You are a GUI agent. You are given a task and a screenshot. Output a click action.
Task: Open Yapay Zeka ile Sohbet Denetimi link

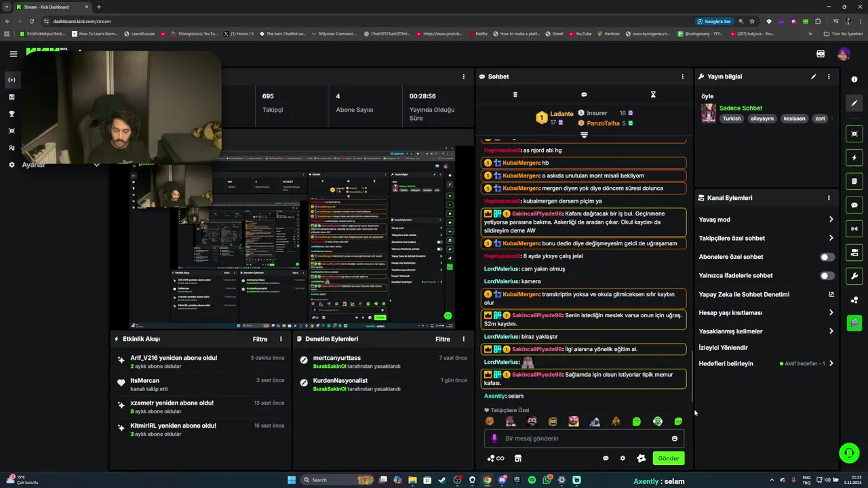click(766, 294)
